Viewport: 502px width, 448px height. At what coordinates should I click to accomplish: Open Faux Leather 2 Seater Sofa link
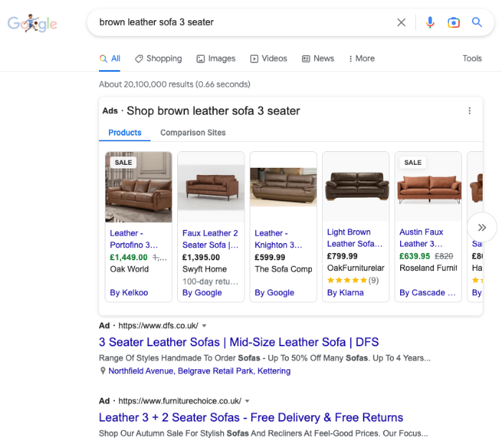pyautogui.click(x=210, y=239)
